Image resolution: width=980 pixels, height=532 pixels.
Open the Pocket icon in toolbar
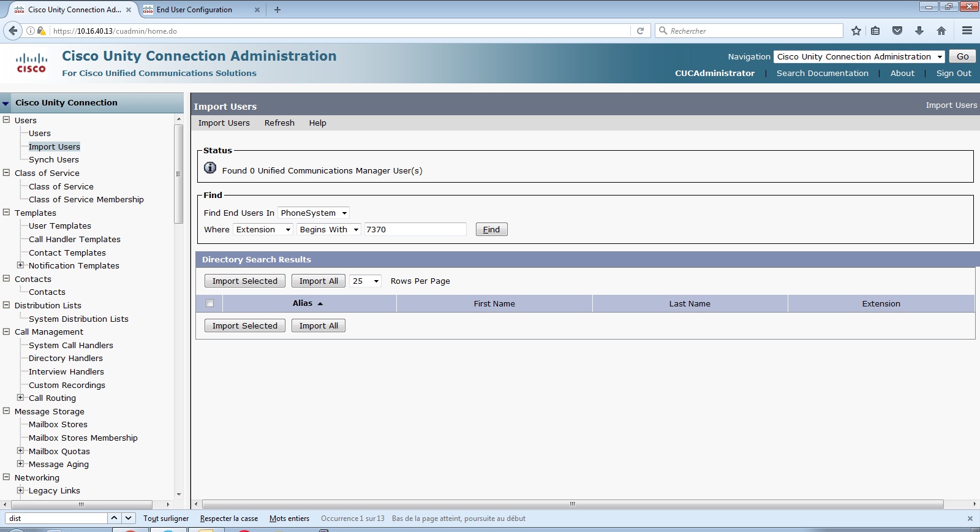point(897,31)
